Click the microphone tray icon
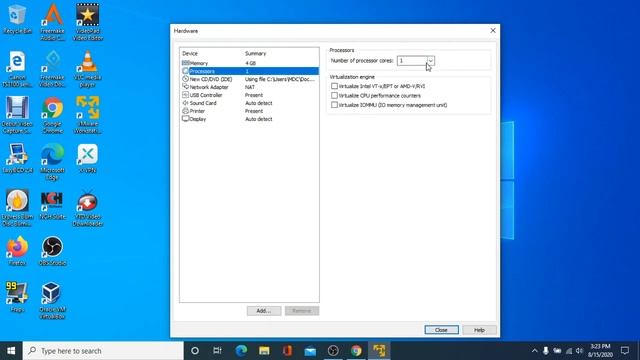This screenshot has height=360, width=640. [x=546, y=351]
